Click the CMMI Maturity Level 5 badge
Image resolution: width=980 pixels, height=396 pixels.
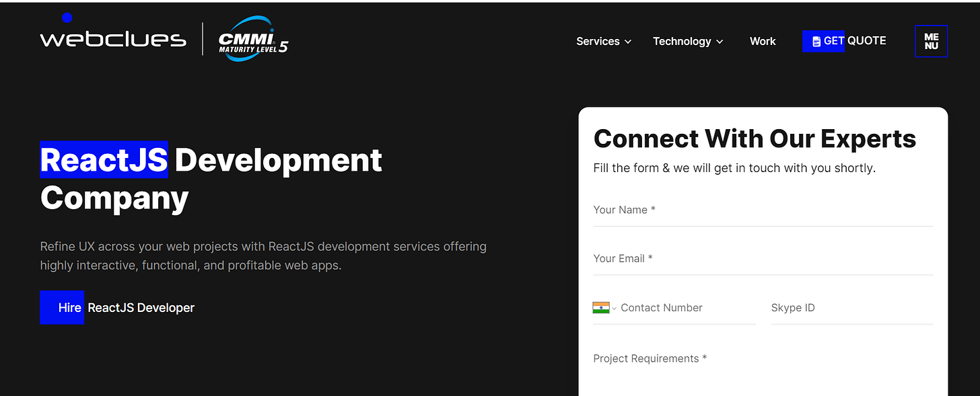(x=252, y=38)
